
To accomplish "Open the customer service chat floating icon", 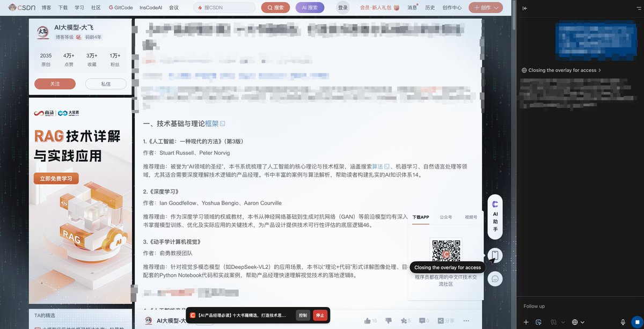I will pyautogui.click(x=495, y=279).
